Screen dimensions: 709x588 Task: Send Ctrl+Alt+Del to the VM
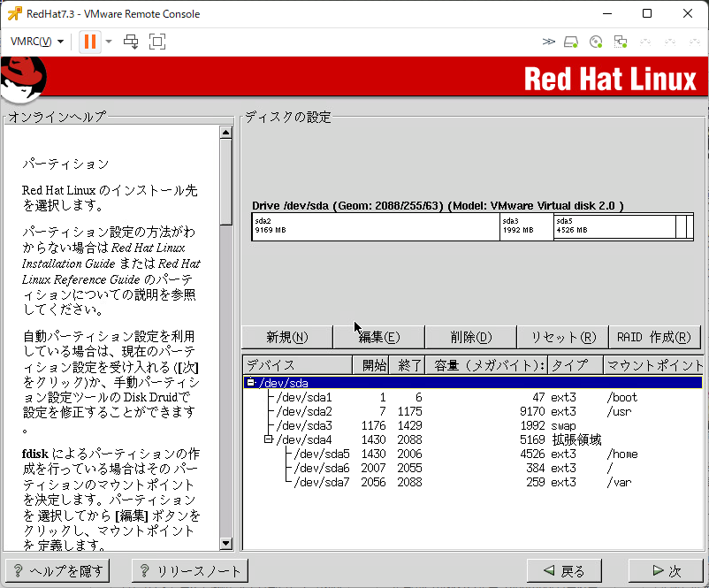click(131, 42)
